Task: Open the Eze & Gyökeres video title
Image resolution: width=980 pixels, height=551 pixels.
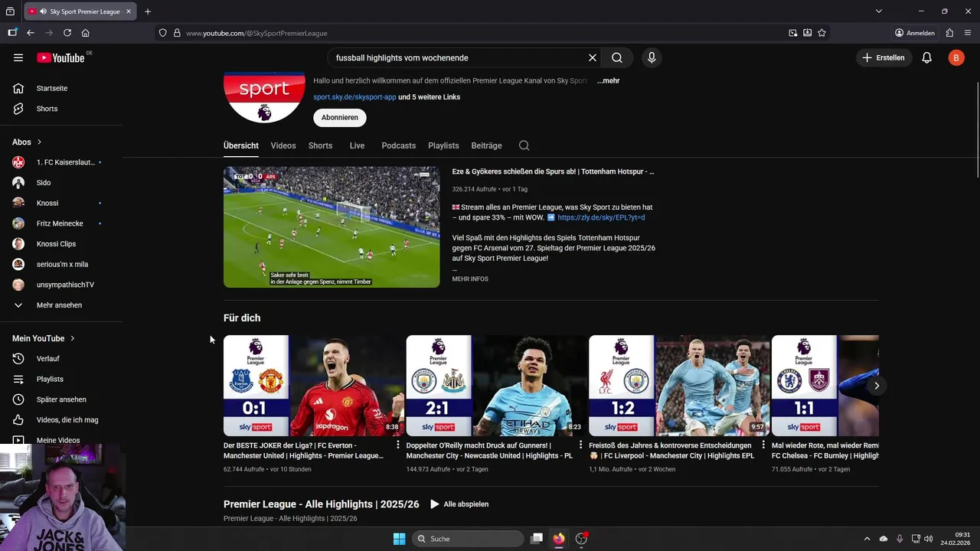Action: tap(553, 171)
